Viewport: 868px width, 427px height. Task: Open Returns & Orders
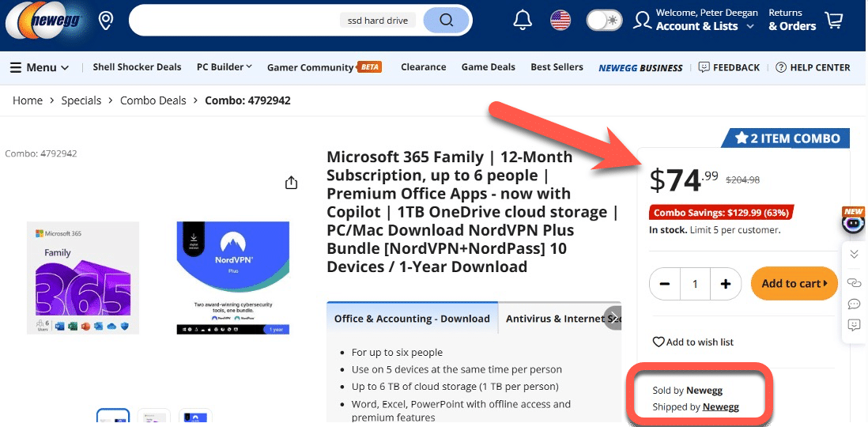(792, 20)
